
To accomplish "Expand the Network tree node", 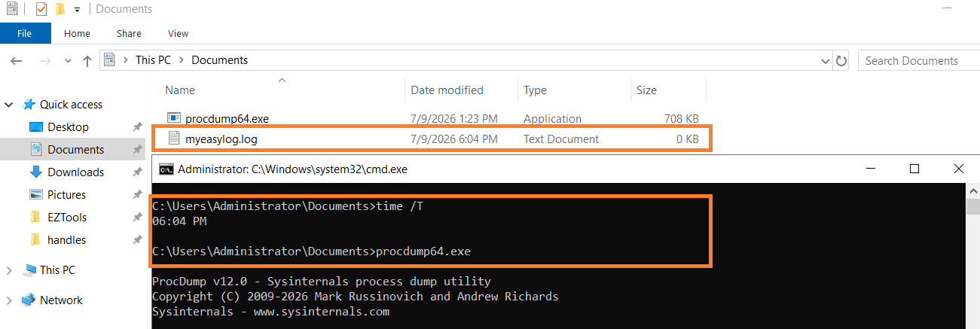I will tap(10, 300).
